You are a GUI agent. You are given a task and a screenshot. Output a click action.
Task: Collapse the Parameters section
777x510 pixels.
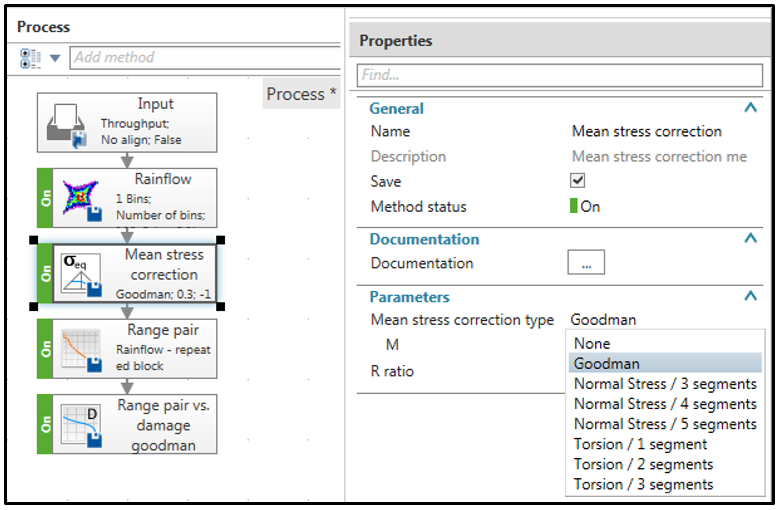click(750, 296)
